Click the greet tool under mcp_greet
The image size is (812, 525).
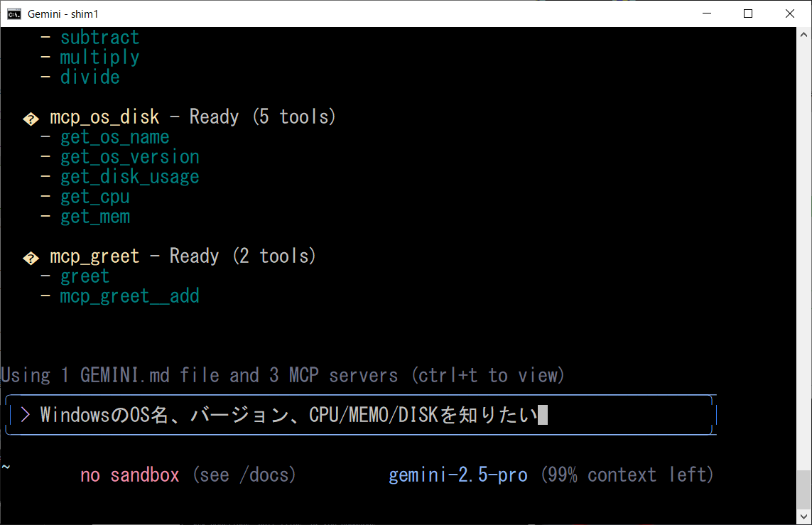point(85,276)
